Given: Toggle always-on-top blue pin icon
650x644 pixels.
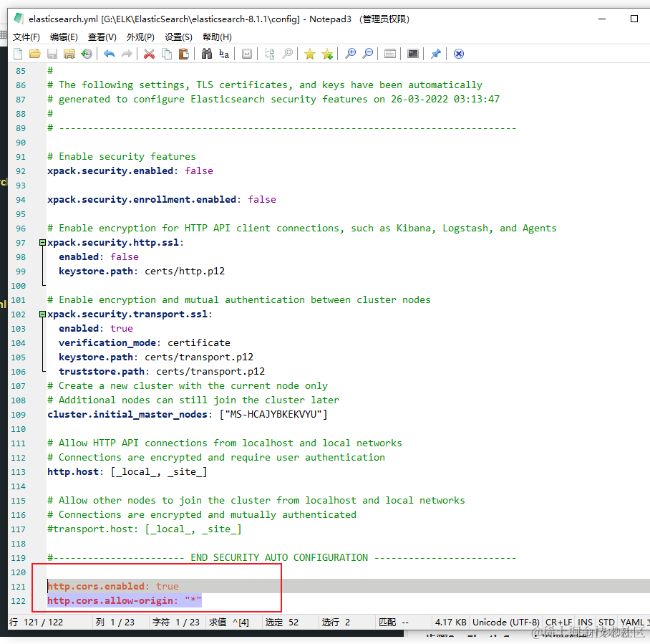Looking at the screenshot, I should point(436,54).
